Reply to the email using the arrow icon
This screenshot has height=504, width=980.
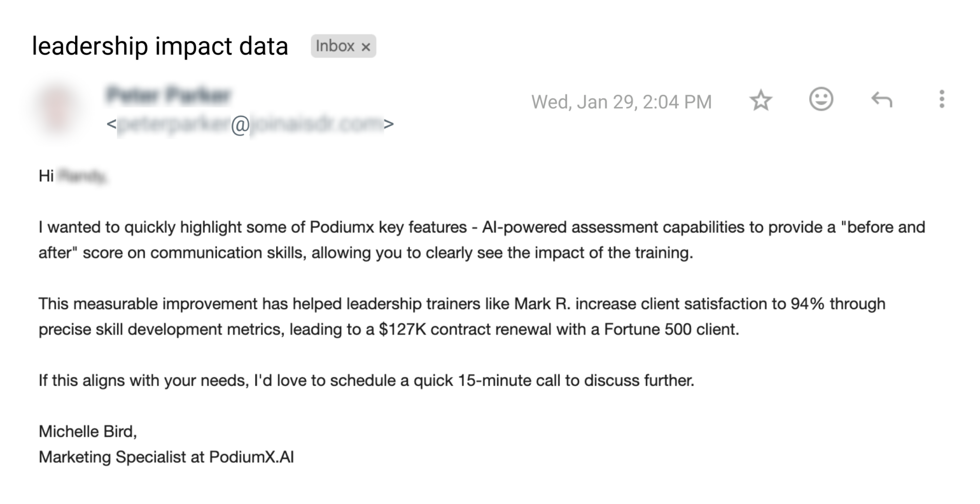pos(881,99)
